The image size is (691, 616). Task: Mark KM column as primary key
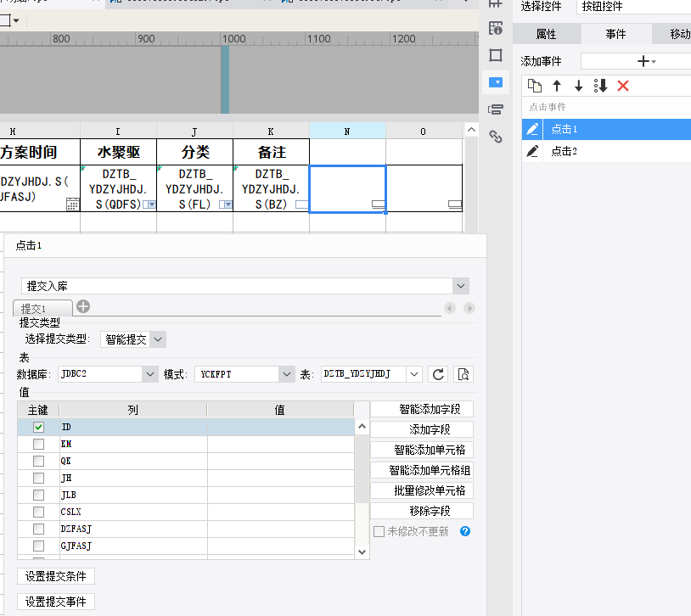tap(38, 444)
